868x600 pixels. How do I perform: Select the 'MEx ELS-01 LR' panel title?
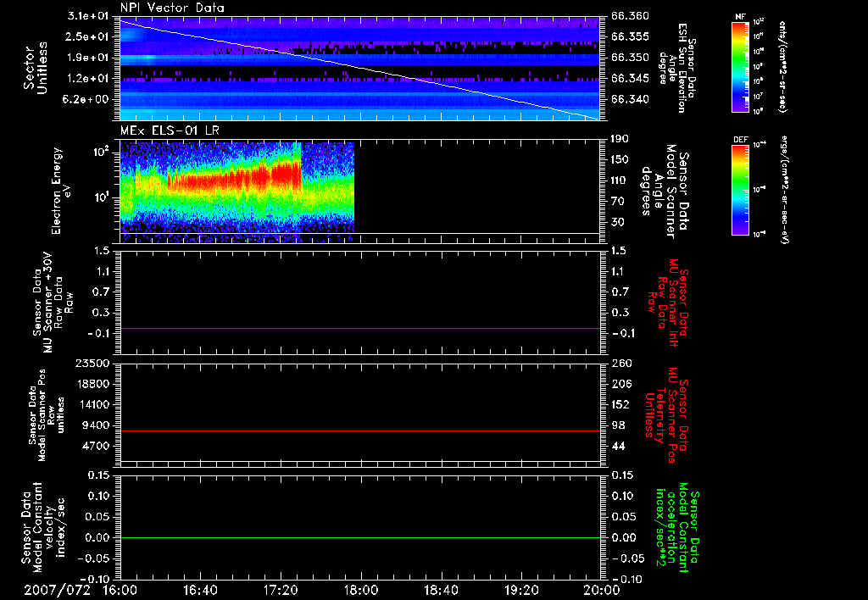[x=170, y=131]
